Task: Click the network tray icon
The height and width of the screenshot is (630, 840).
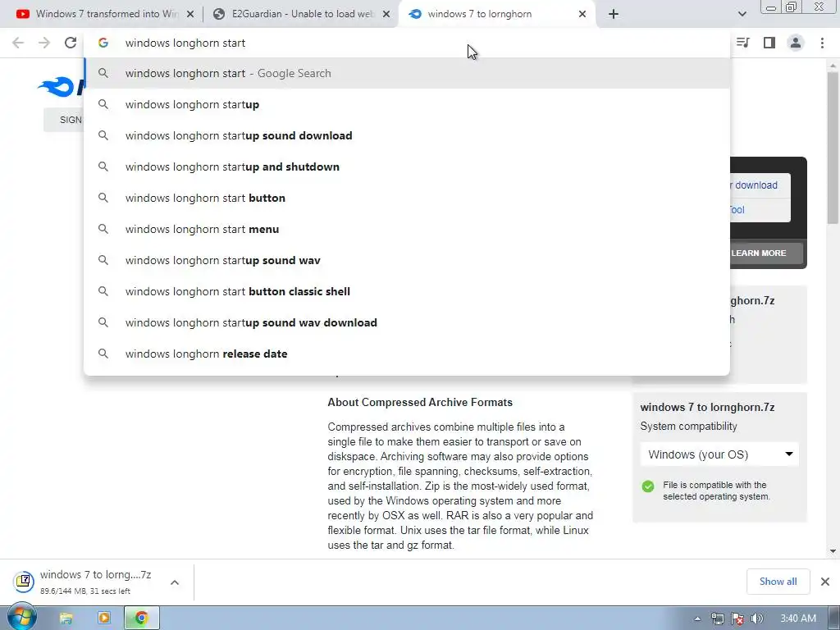Action: pos(717,619)
